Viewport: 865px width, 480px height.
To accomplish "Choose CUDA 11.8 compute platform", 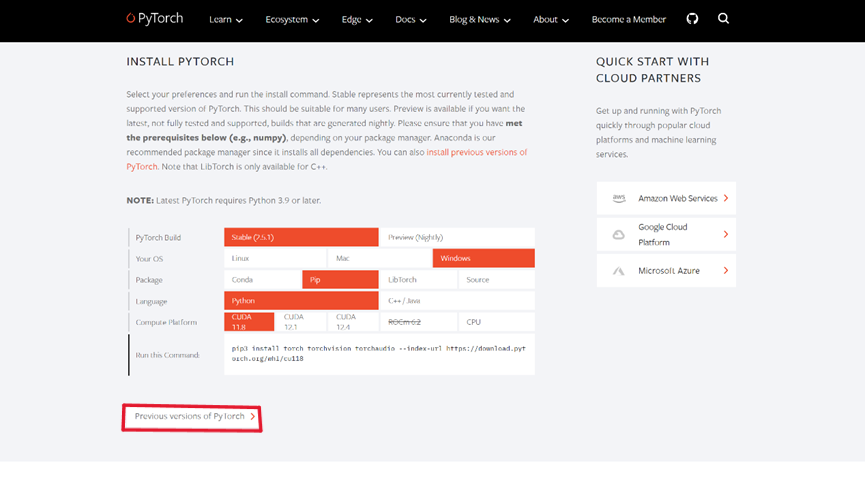I will pyautogui.click(x=249, y=322).
